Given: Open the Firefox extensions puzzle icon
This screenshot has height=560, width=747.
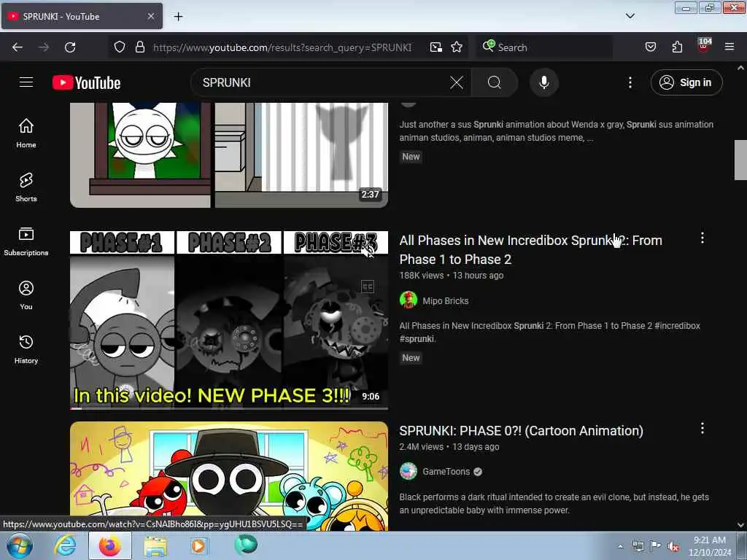Looking at the screenshot, I should pos(677,47).
